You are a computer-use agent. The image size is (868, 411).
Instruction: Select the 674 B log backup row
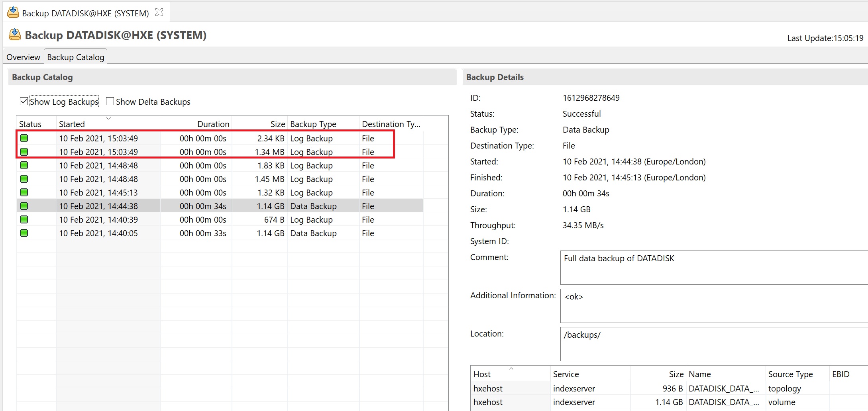(220, 219)
